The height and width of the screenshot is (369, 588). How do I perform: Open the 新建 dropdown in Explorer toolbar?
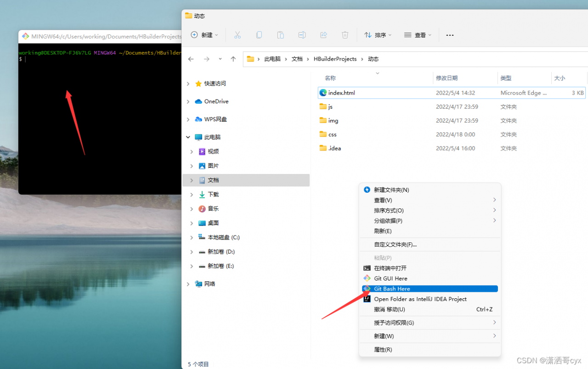tap(204, 35)
